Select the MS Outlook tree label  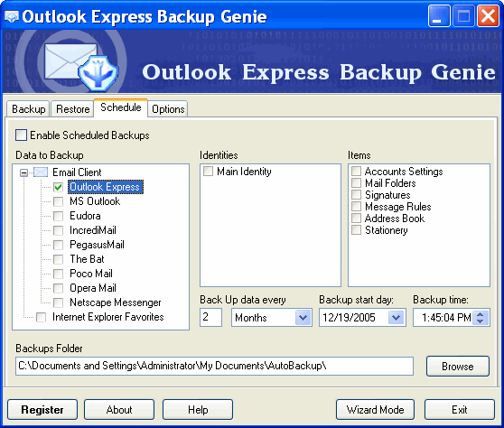tap(95, 201)
